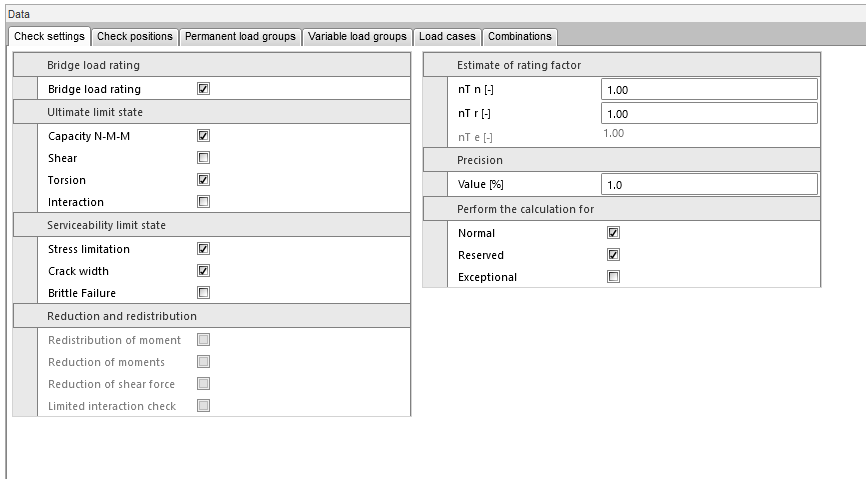Enable the Shear check
This screenshot has height=479, width=866.
click(204, 158)
